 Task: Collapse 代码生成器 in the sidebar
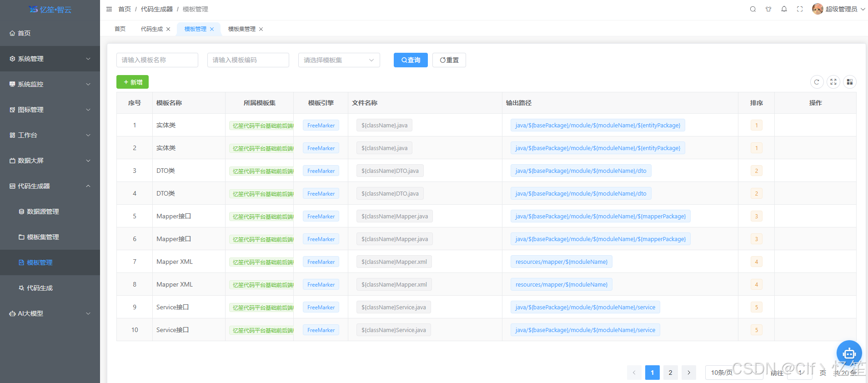(x=50, y=186)
